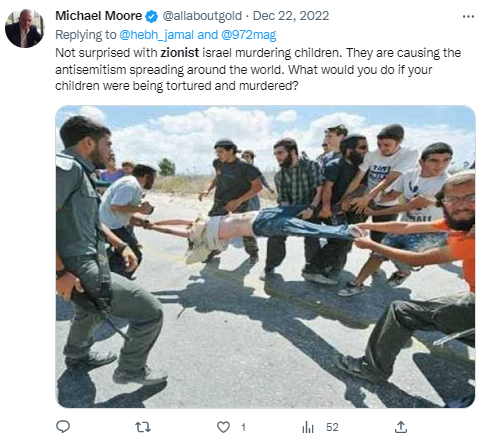Retweet this post using the arrows icon

tap(143, 427)
